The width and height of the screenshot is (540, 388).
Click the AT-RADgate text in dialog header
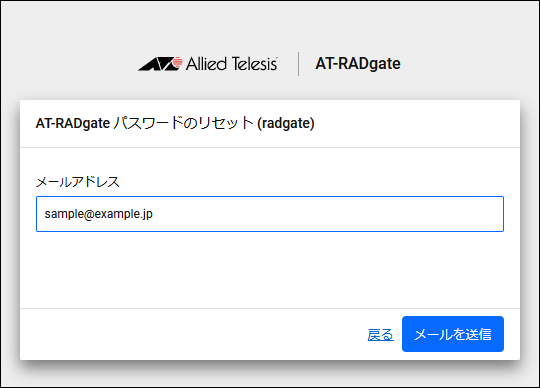(73, 123)
